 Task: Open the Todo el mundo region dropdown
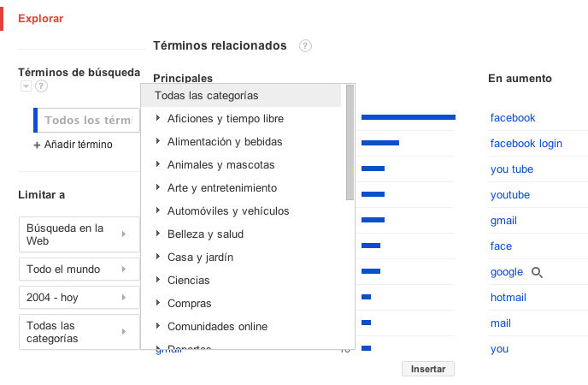[x=79, y=269]
